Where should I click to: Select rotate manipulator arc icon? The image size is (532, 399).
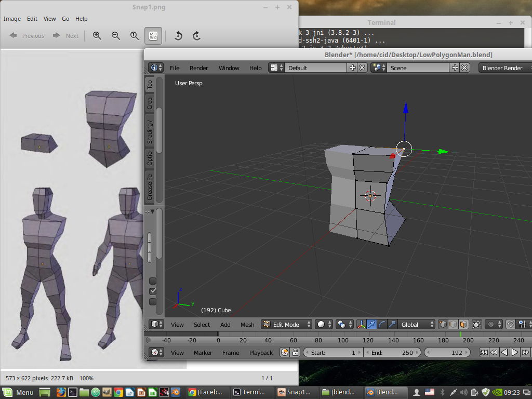coord(382,324)
